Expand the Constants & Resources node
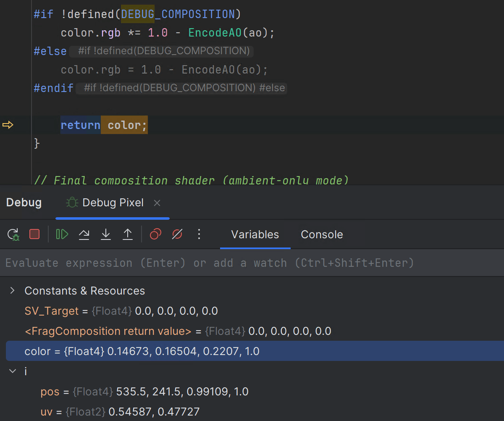 13,291
